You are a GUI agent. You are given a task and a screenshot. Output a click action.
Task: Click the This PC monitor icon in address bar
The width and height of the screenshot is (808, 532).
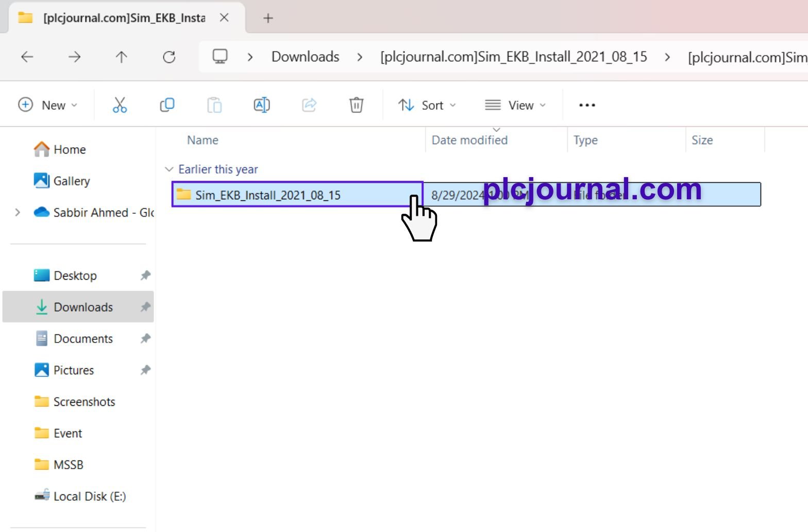pyautogui.click(x=220, y=56)
